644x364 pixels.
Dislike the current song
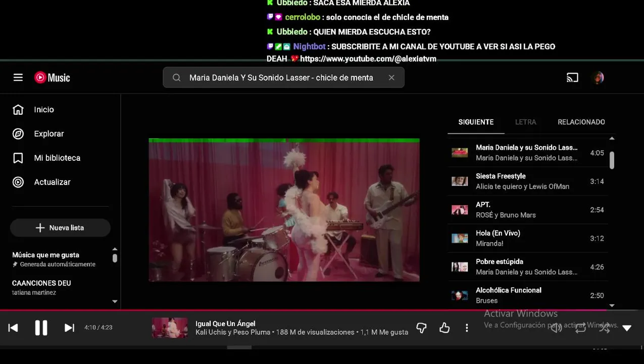click(421, 328)
